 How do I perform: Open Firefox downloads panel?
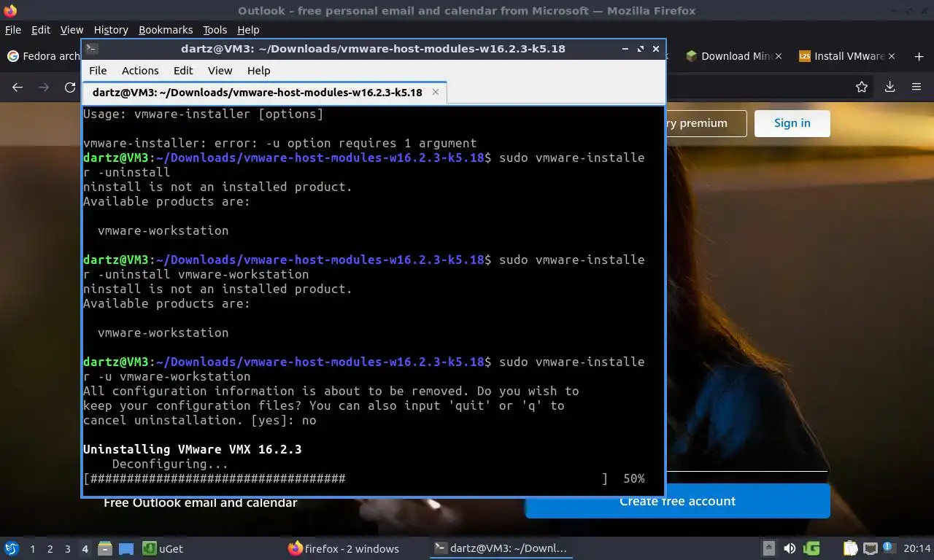point(889,87)
